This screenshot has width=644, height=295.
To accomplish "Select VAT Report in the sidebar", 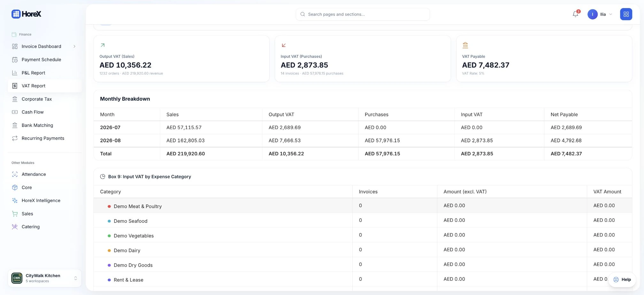I will pos(45,86).
